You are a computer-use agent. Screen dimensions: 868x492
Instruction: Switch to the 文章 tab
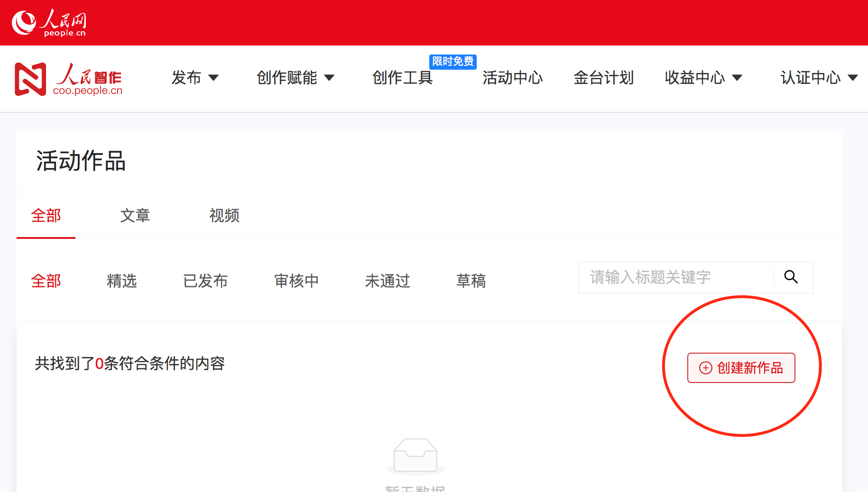click(135, 216)
